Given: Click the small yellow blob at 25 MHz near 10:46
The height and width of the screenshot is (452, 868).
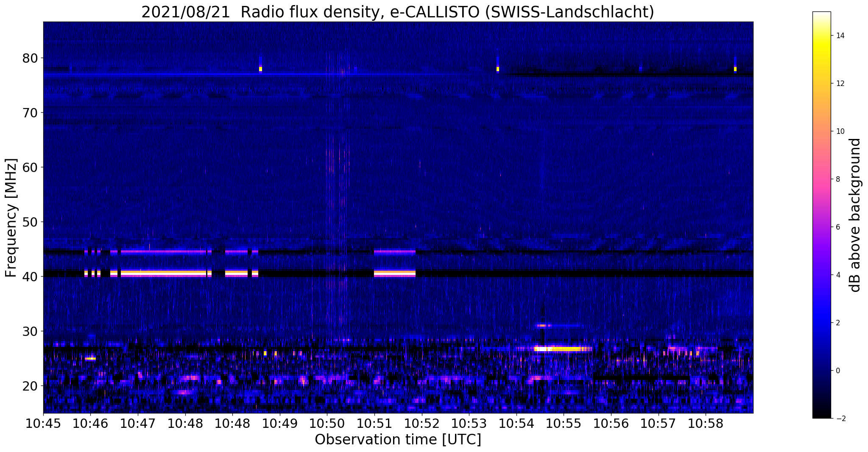Looking at the screenshot, I should point(90,359).
